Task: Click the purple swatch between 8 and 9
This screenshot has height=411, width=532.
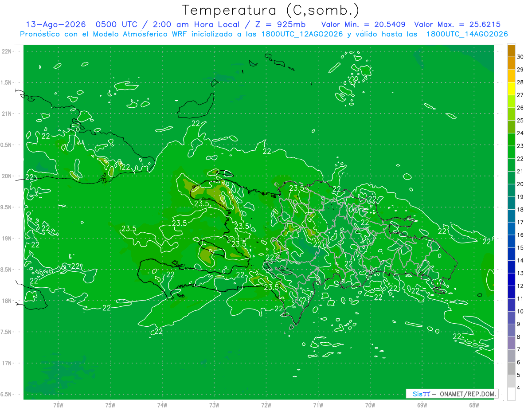Action: (511, 331)
